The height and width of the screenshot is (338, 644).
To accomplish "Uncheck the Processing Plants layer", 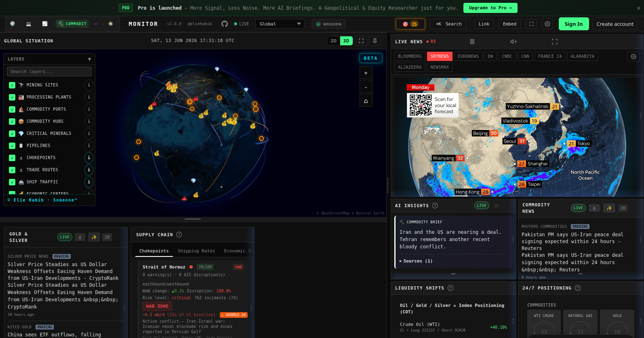I will 12,97.
